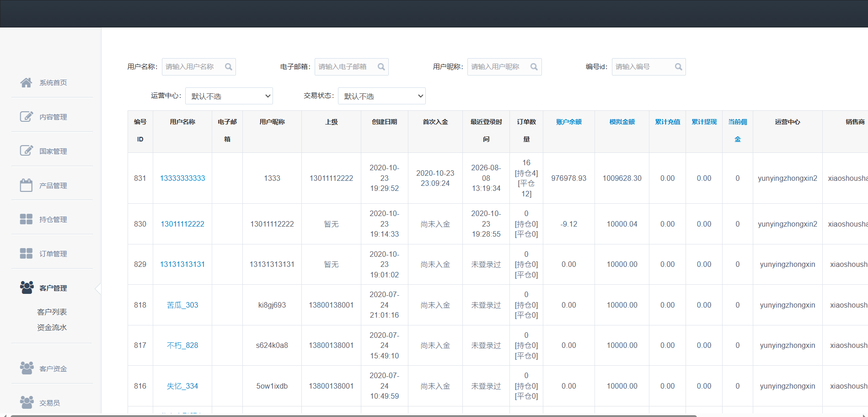Open user 13333333333 link
Viewport: 868px width, 417px height.
click(182, 178)
